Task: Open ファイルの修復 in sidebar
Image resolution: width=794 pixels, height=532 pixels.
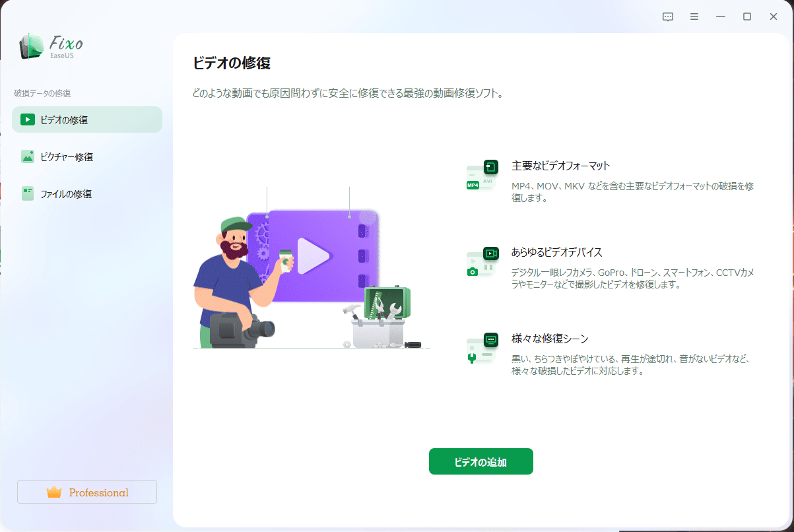Action: coord(87,193)
